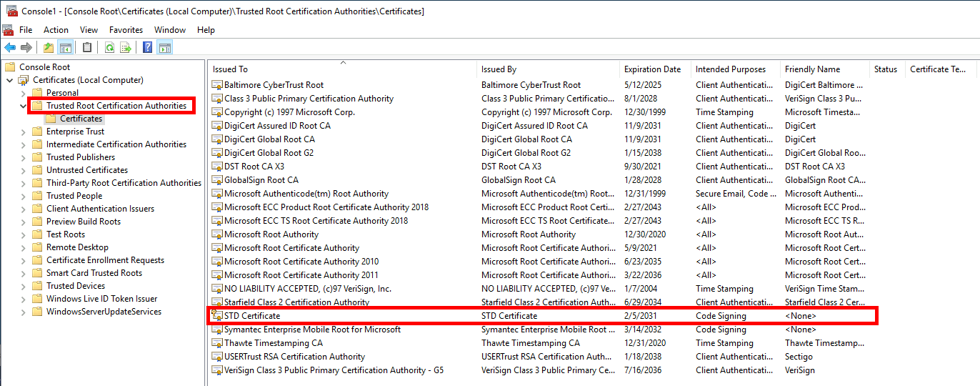
Task: Click the clipboard Paste icon in toolbar
Action: (x=87, y=48)
